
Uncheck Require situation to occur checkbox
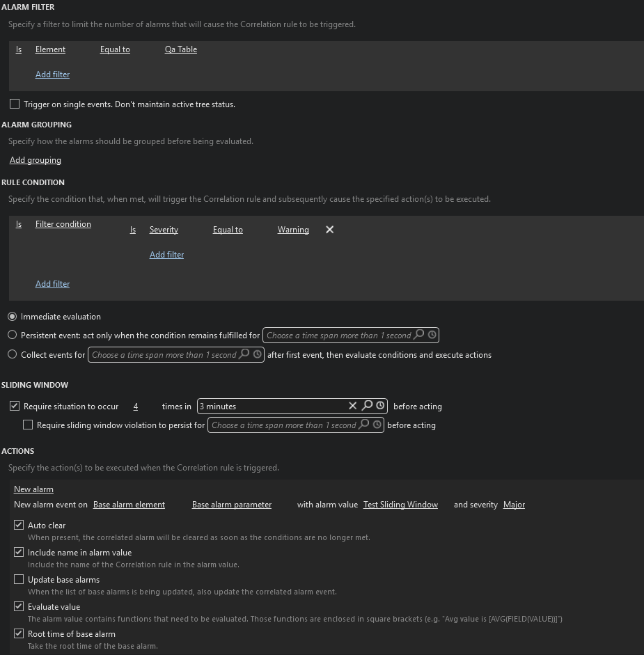pos(15,406)
